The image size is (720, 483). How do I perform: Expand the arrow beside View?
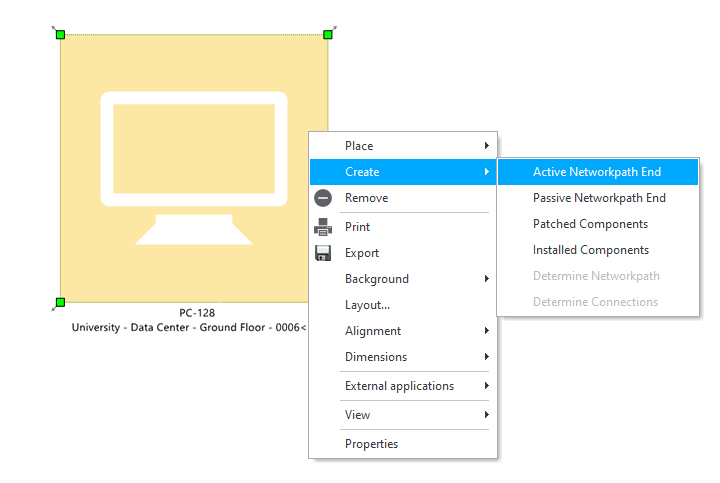[487, 415]
